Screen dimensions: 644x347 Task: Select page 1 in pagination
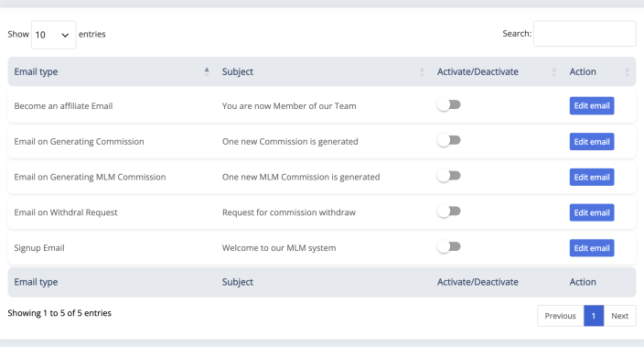tap(594, 316)
